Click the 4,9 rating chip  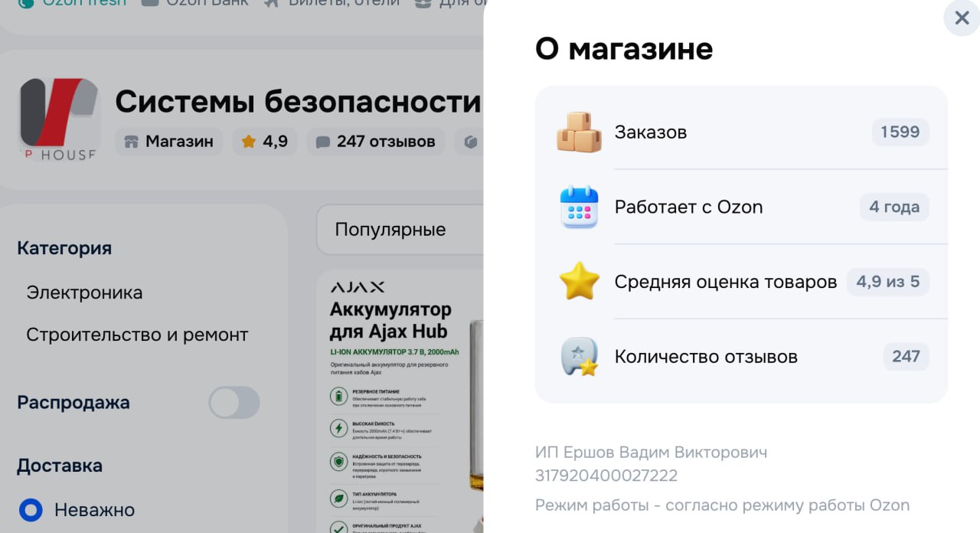(x=266, y=142)
